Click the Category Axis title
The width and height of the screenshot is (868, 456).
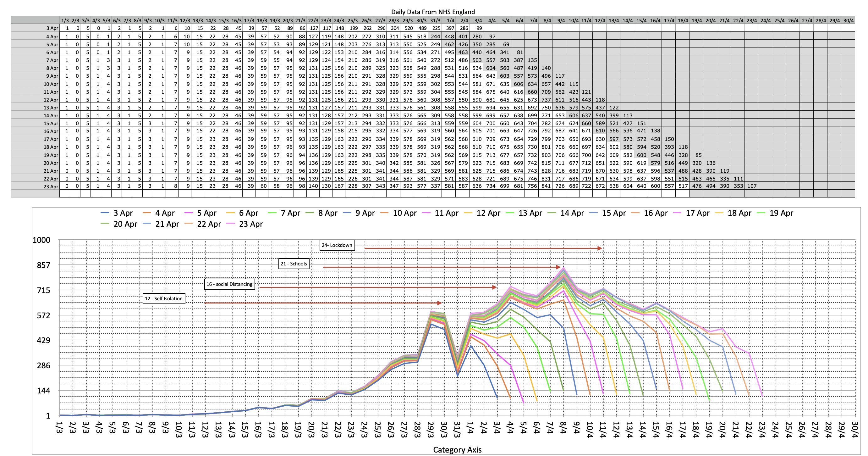tap(457, 450)
